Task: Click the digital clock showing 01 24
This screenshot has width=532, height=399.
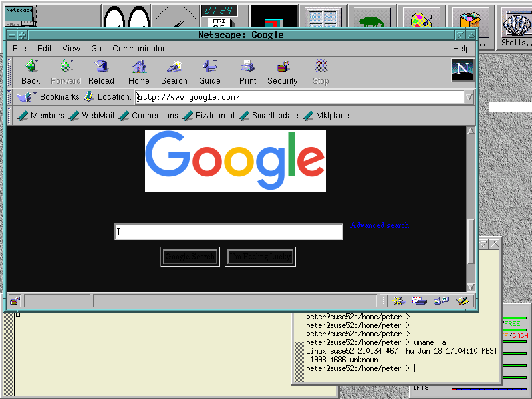Action: [x=219, y=11]
